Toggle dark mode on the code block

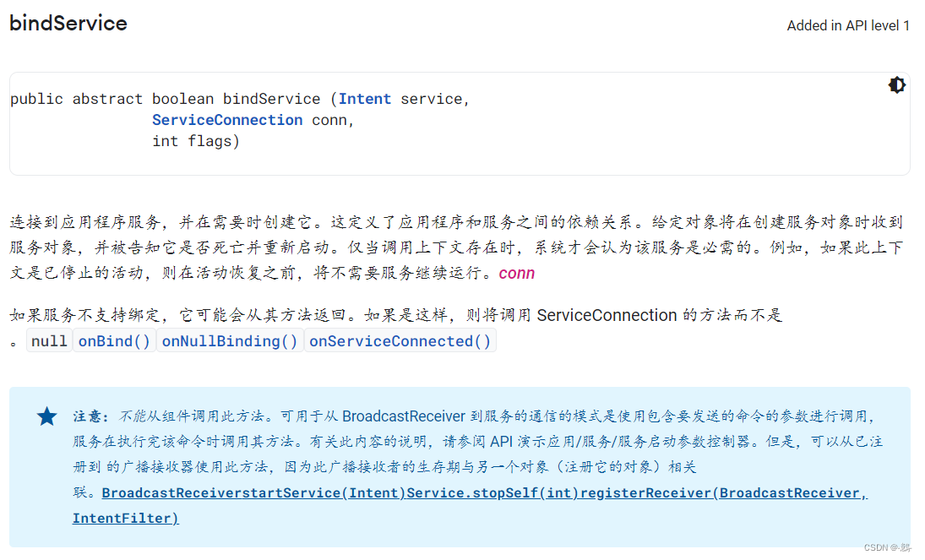pyautogui.click(x=896, y=84)
